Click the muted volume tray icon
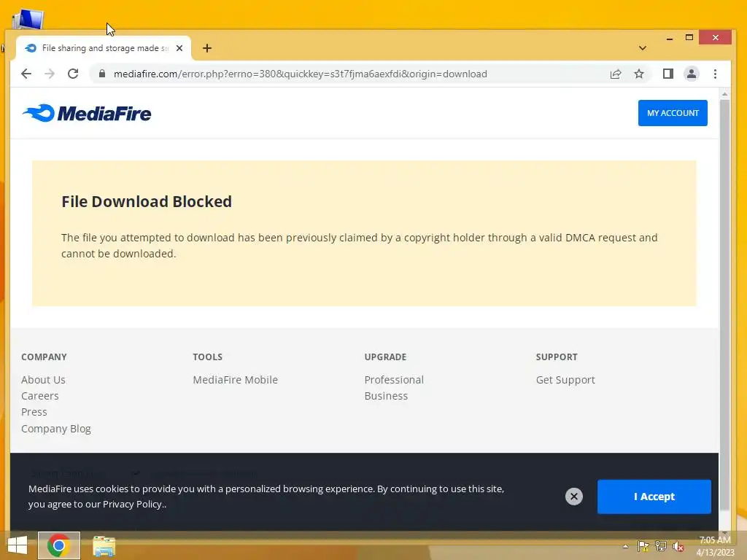Screen dimensions: 747x560 point(678,546)
